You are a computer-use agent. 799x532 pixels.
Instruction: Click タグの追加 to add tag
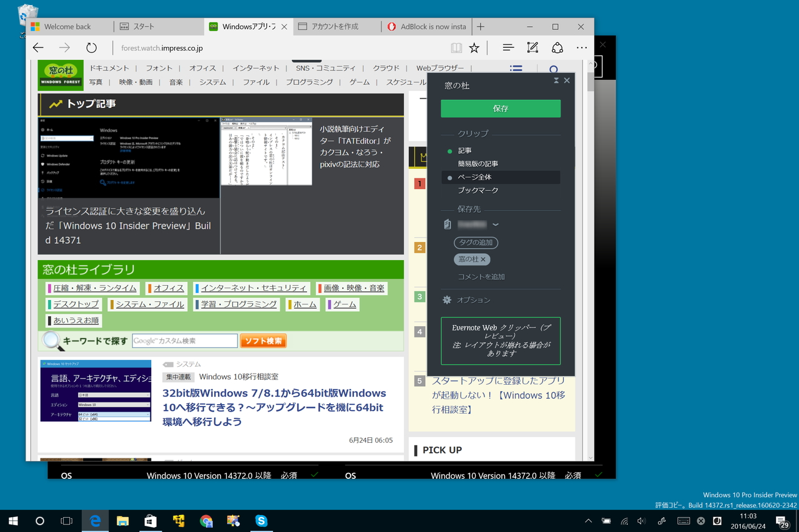(476, 243)
